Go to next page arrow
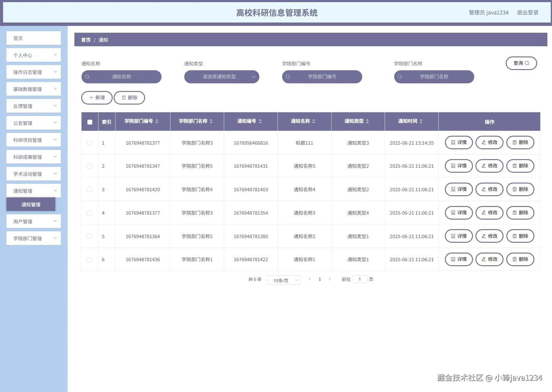The image size is (552, 392). point(330,279)
